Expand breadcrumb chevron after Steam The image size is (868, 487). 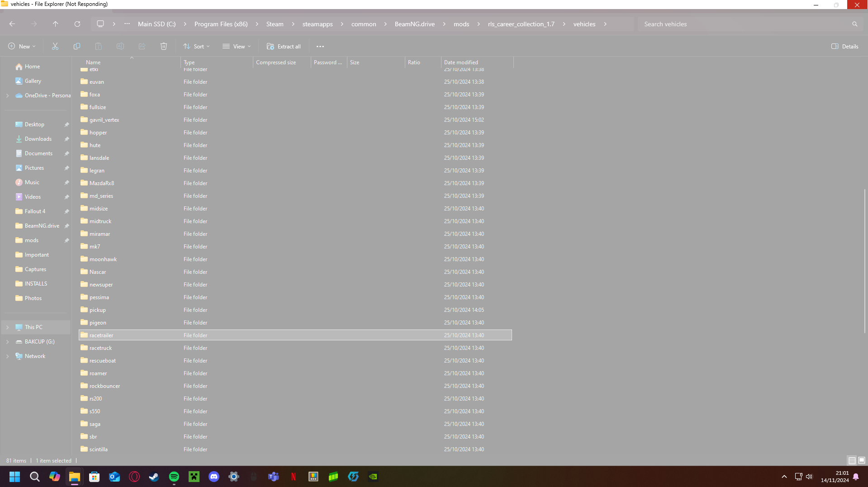point(293,24)
